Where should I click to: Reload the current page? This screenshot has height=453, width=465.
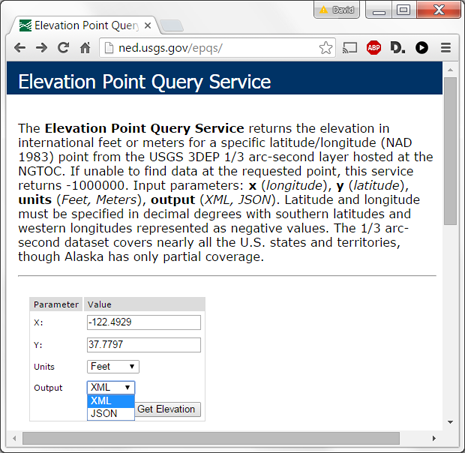click(x=63, y=48)
